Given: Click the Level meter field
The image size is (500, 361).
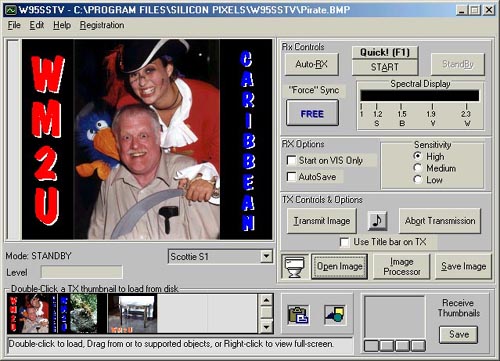Looking at the screenshot, I should [x=82, y=272].
